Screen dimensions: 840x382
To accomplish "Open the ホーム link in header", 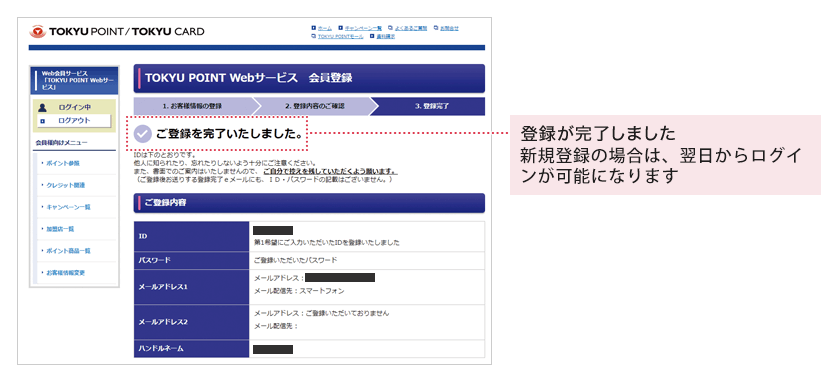I will coord(325,28).
